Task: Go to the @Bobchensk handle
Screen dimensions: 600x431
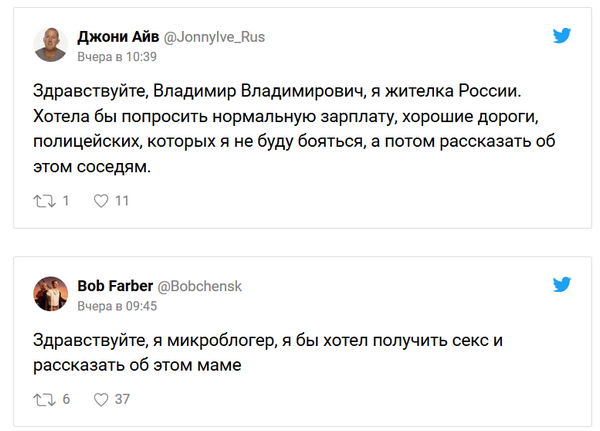Action: 198,286
